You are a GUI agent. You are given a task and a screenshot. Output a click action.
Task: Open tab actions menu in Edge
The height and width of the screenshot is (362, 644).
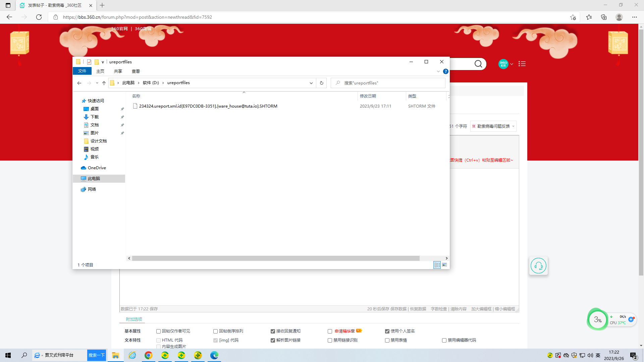click(8, 5)
